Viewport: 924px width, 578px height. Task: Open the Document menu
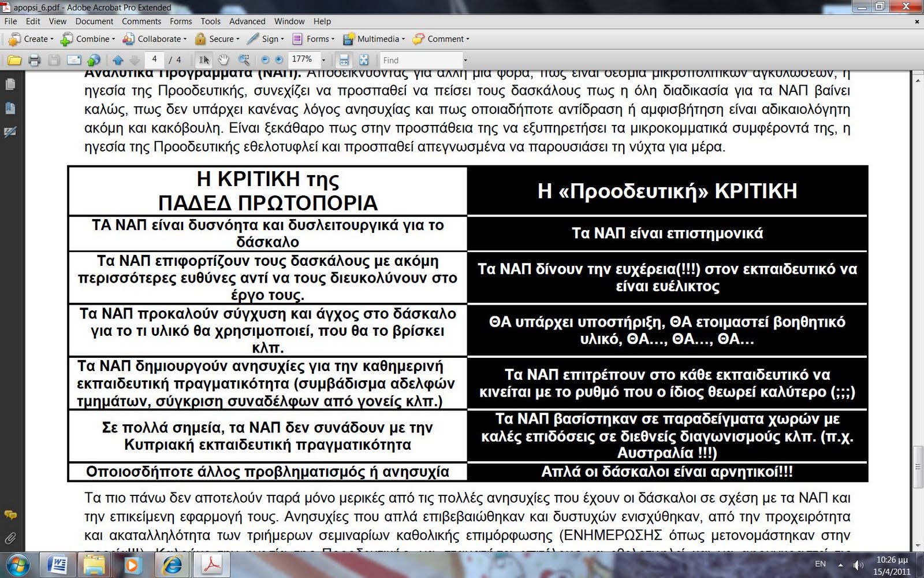click(x=94, y=21)
